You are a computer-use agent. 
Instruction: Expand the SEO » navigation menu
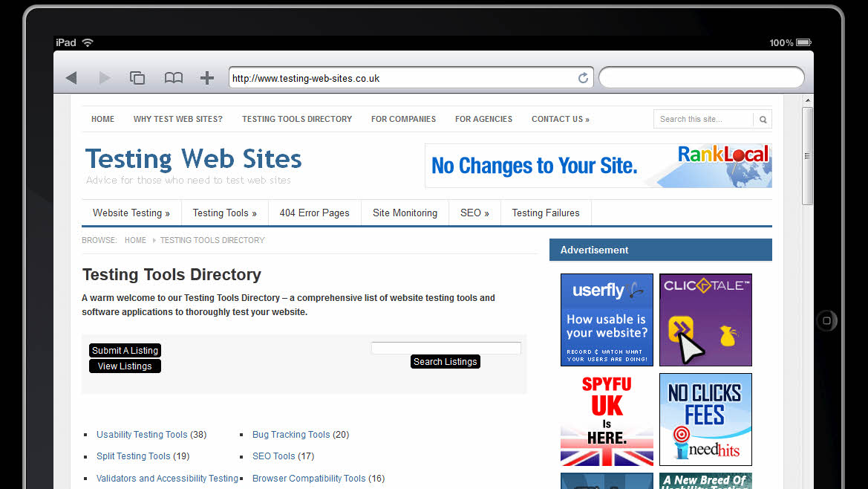point(474,213)
